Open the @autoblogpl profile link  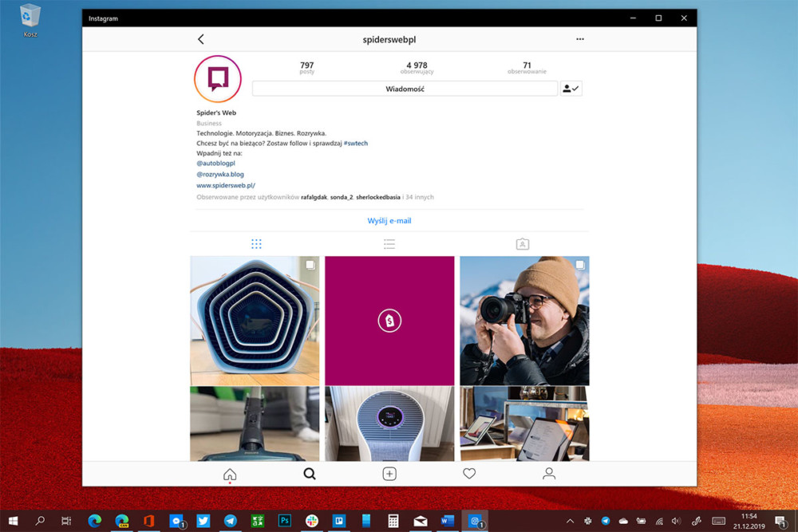point(215,164)
